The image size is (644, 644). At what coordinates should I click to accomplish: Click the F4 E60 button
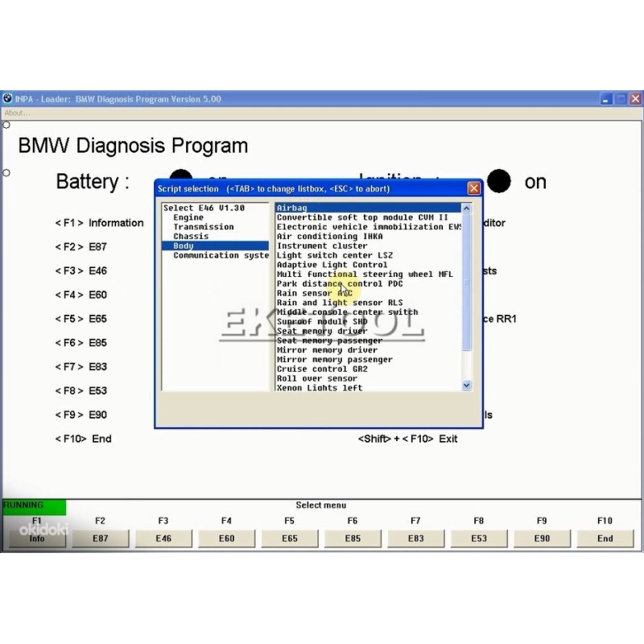(227, 538)
